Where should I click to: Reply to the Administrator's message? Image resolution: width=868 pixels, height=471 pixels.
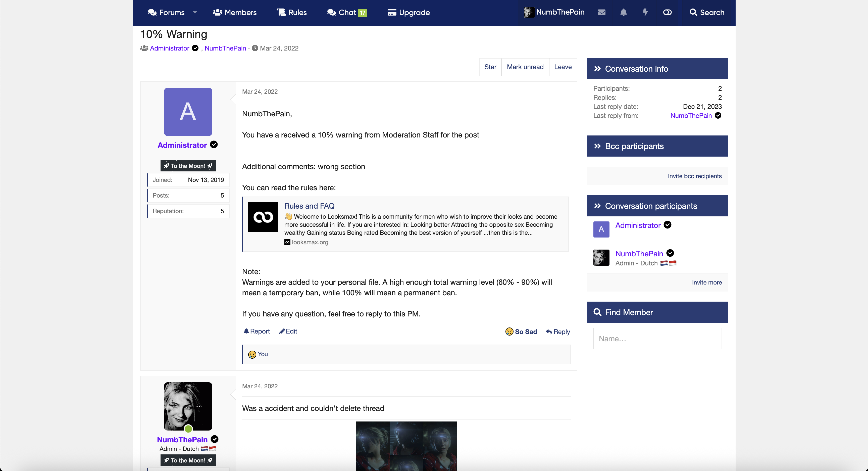[x=558, y=332]
